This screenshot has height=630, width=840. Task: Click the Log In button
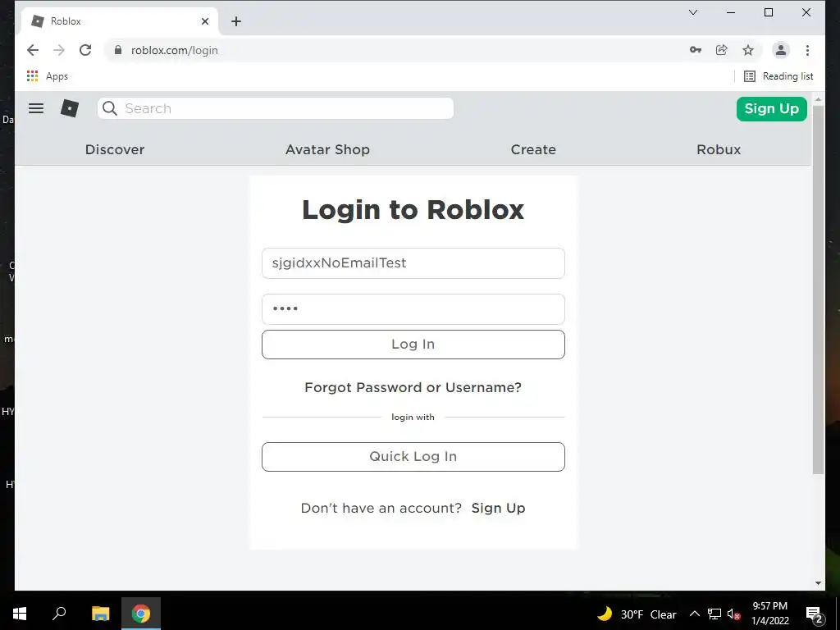(x=413, y=345)
